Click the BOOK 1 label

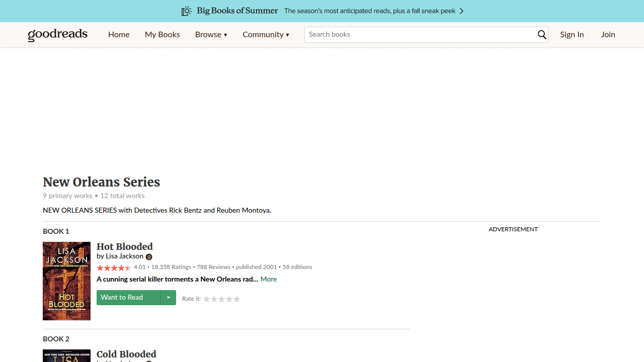(56, 231)
